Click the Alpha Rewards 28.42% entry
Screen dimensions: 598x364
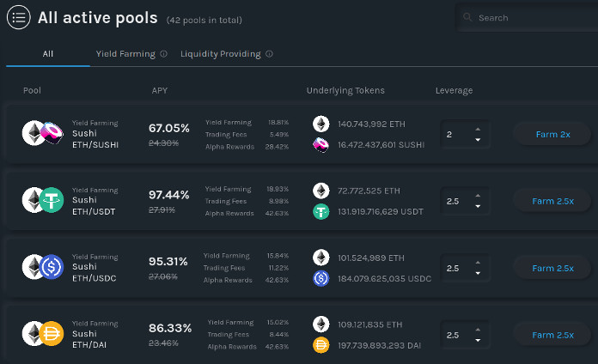pos(247,147)
